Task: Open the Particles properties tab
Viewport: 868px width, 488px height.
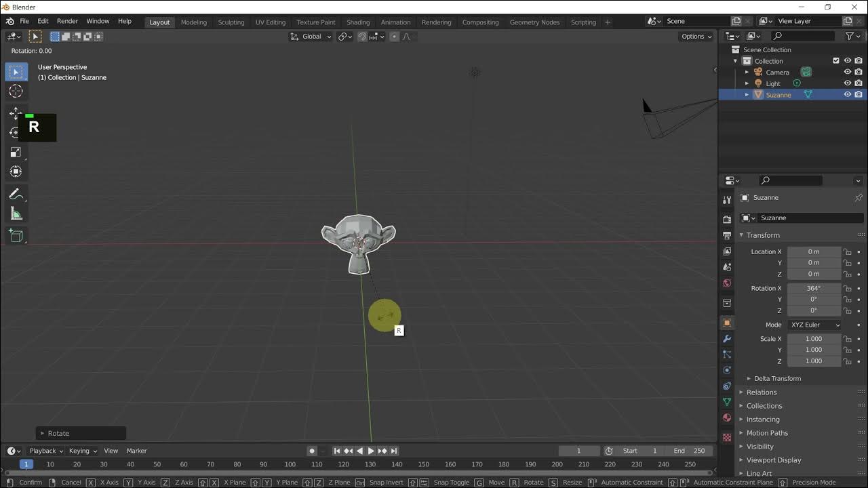Action: [x=727, y=354]
